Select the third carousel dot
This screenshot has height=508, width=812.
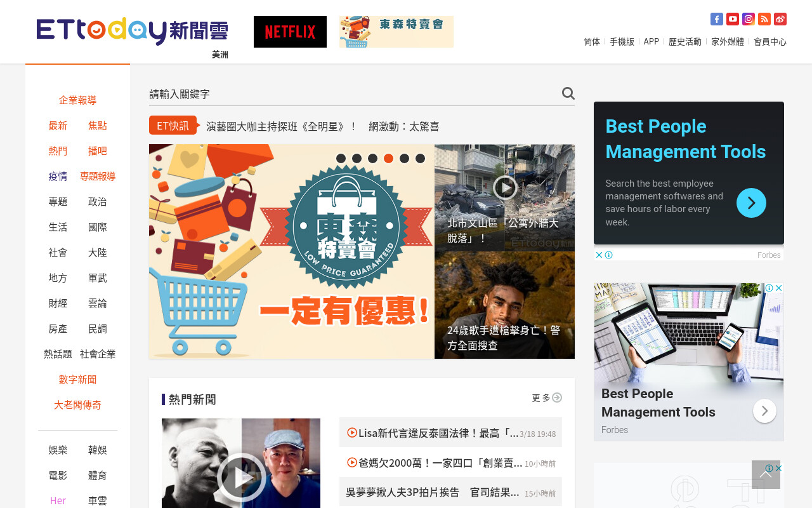(372, 158)
